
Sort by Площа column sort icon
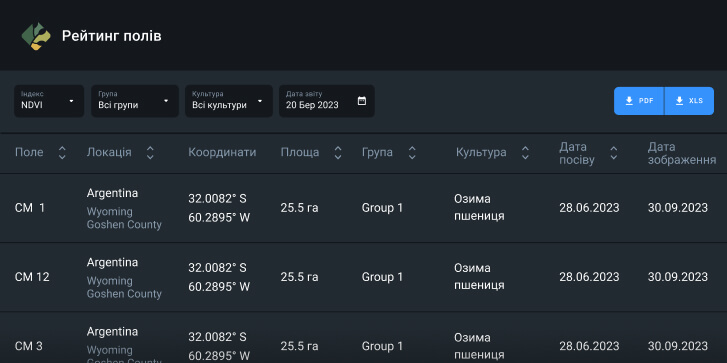click(x=338, y=153)
